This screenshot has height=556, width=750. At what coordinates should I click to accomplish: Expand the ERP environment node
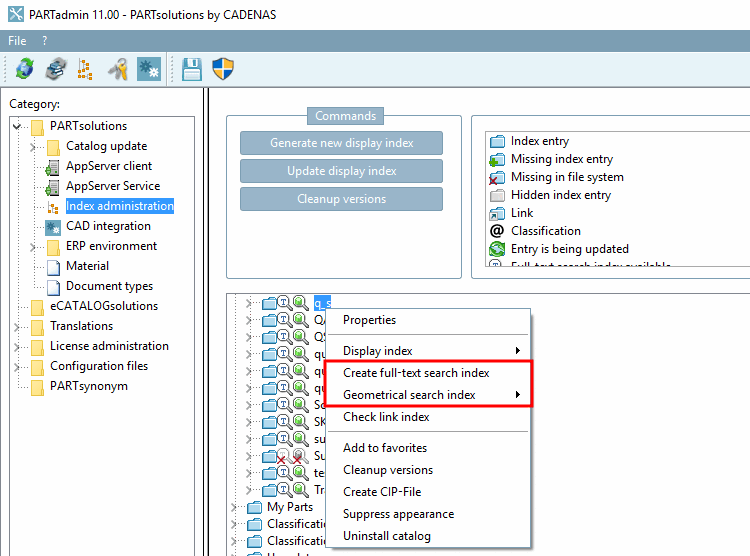[33, 247]
